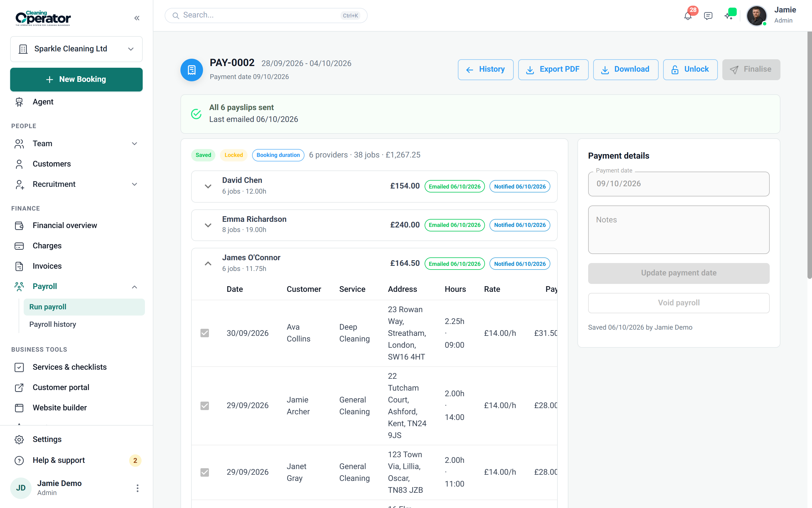
Task: Click the Booking duration badge
Action: tap(278, 155)
